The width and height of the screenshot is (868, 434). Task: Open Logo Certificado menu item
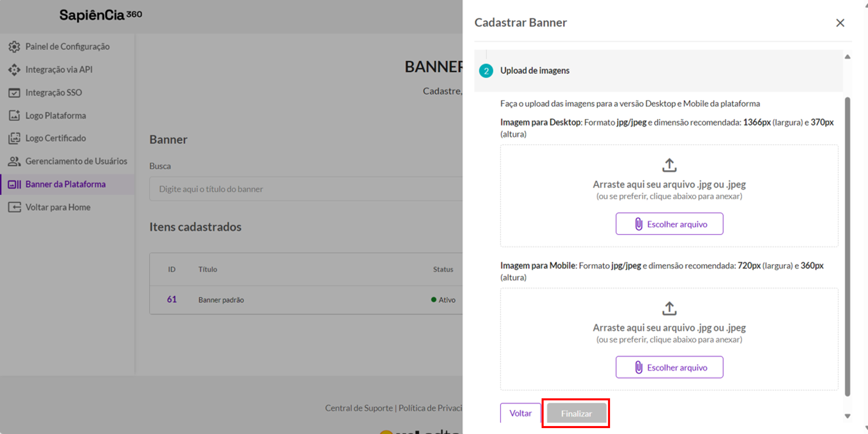pyautogui.click(x=67, y=138)
